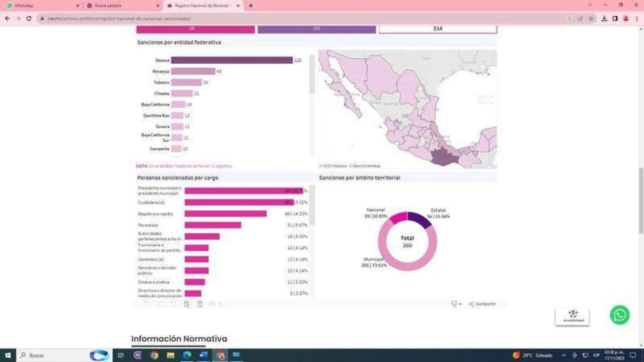Screen dimensions: 644x362
Task: Open the Chrome profile avatar
Action: [x=626, y=19]
